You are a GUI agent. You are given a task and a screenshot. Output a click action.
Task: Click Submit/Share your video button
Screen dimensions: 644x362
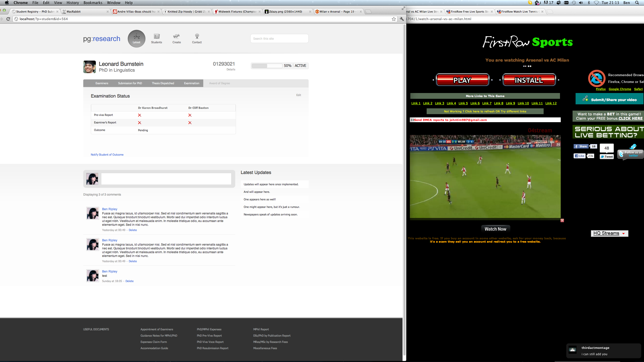point(610,99)
